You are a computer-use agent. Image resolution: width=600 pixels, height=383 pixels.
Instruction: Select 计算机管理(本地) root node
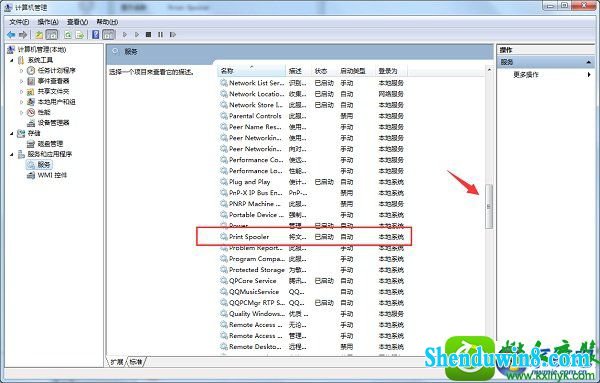click(42, 49)
